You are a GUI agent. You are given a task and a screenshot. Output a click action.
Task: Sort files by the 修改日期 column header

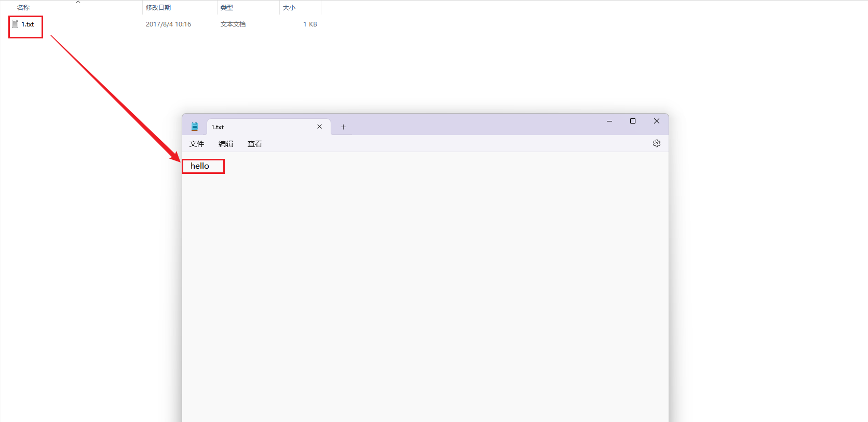pyautogui.click(x=158, y=8)
